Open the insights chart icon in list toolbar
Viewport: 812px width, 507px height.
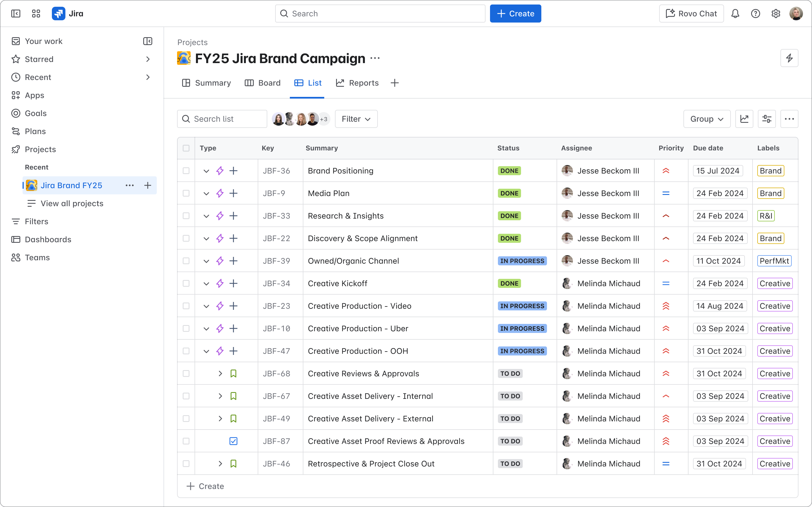point(744,119)
